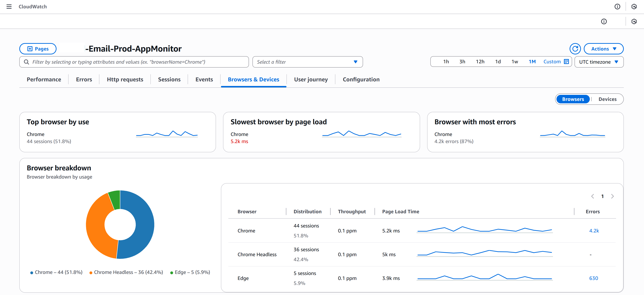Go to the next page of the browser table
Screen dimensions: 644x295
click(x=612, y=196)
